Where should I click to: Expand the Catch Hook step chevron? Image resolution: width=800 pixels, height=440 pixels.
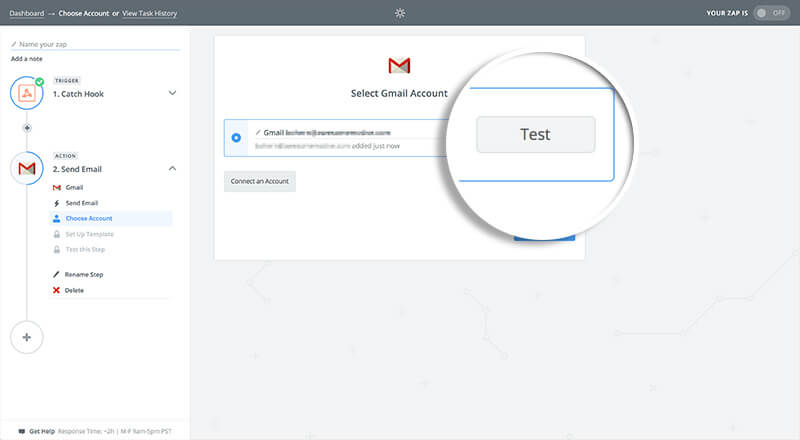click(x=172, y=93)
